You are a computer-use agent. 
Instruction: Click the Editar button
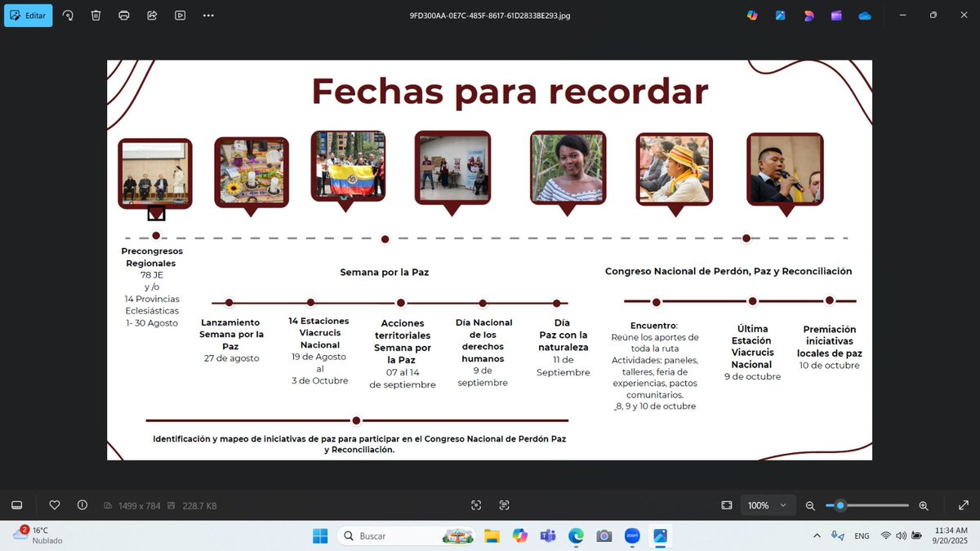click(x=28, y=15)
